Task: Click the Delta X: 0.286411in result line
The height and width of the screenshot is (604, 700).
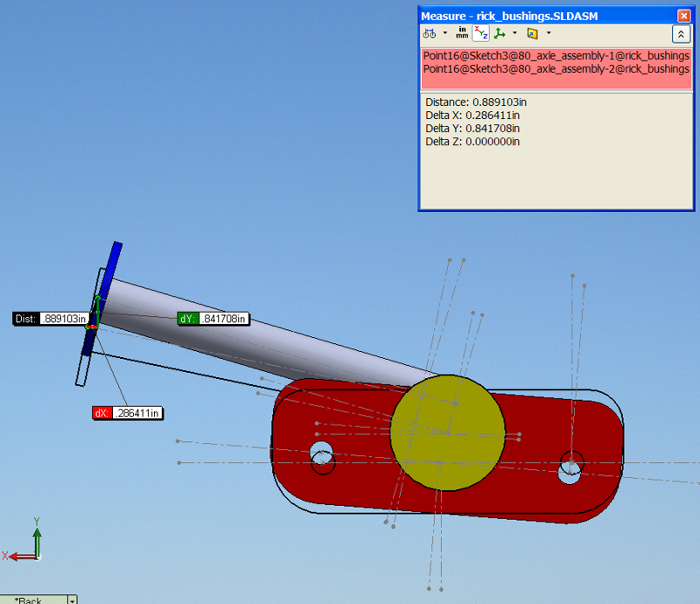Action: [x=472, y=116]
